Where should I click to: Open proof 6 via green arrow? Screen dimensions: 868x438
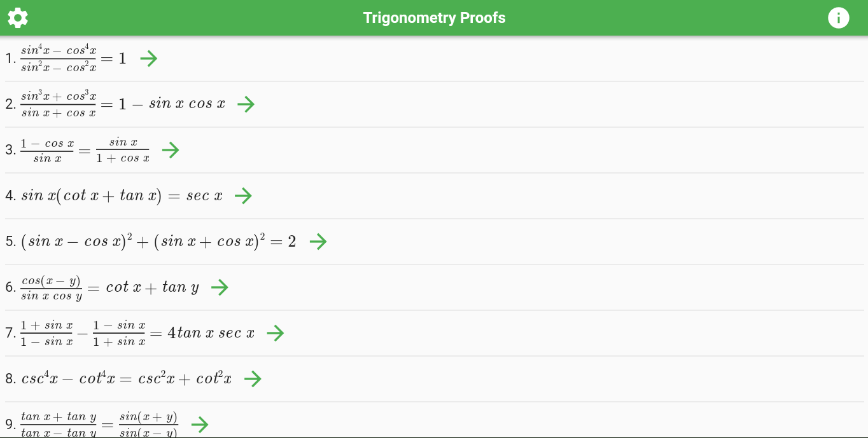click(220, 287)
